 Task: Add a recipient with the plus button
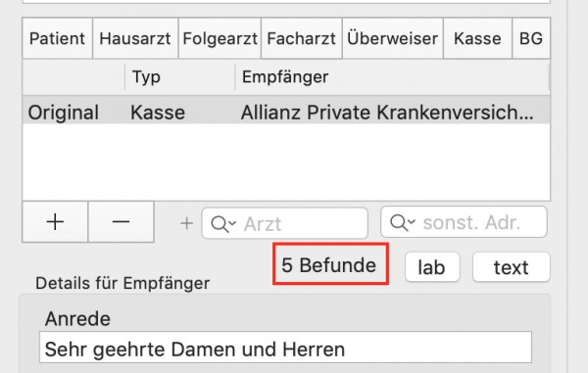55,222
